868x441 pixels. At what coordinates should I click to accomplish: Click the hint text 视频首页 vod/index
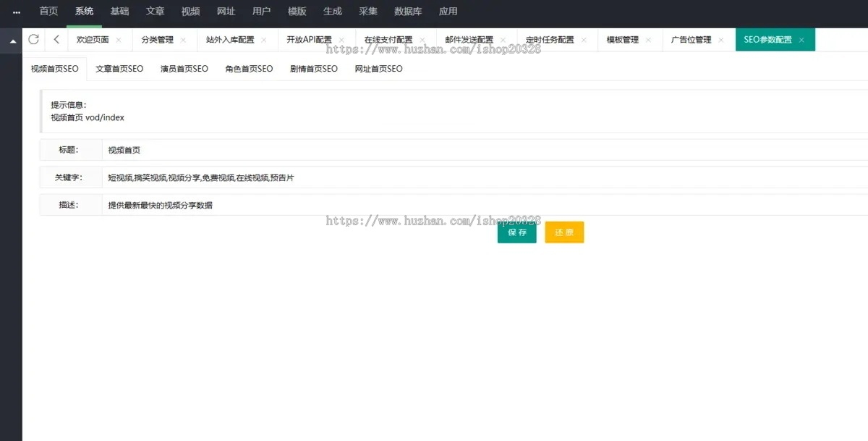(88, 117)
